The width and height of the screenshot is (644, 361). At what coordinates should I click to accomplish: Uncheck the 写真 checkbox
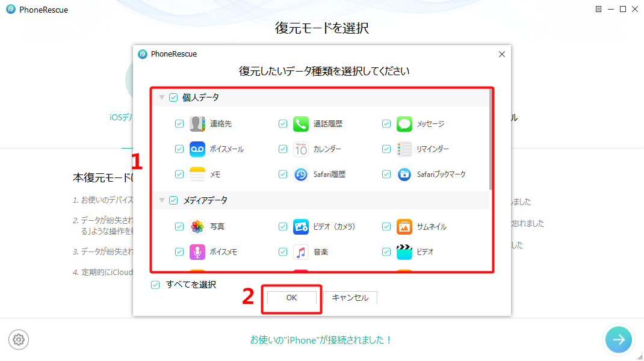coord(179,226)
